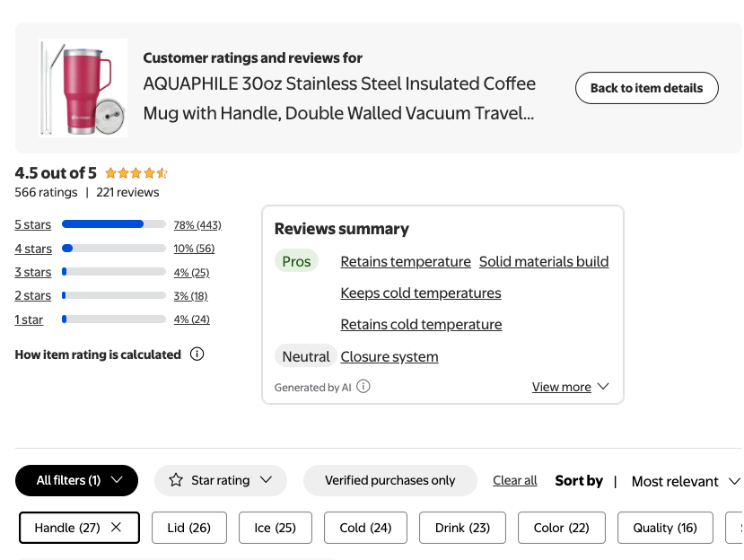Open the Star rating dropdown
The width and height of the screenshot is (744, 560).
click(x=221, y=480)
